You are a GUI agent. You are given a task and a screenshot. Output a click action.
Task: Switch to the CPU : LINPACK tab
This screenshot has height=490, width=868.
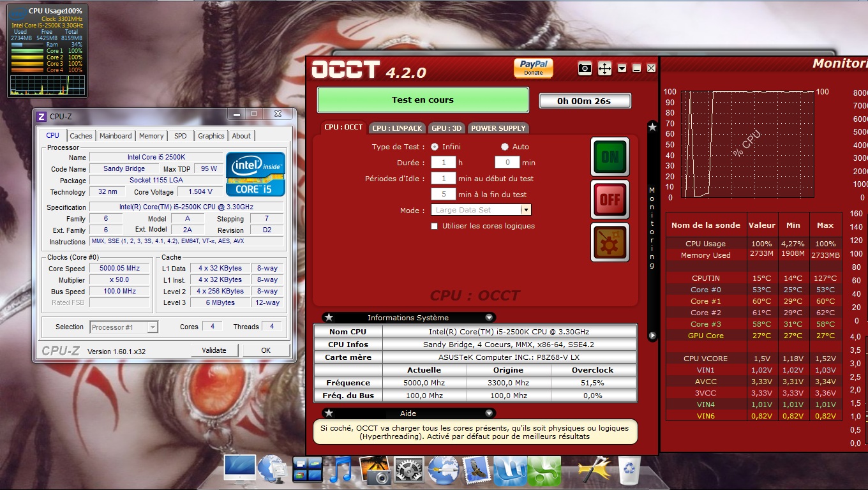[397, 128]
